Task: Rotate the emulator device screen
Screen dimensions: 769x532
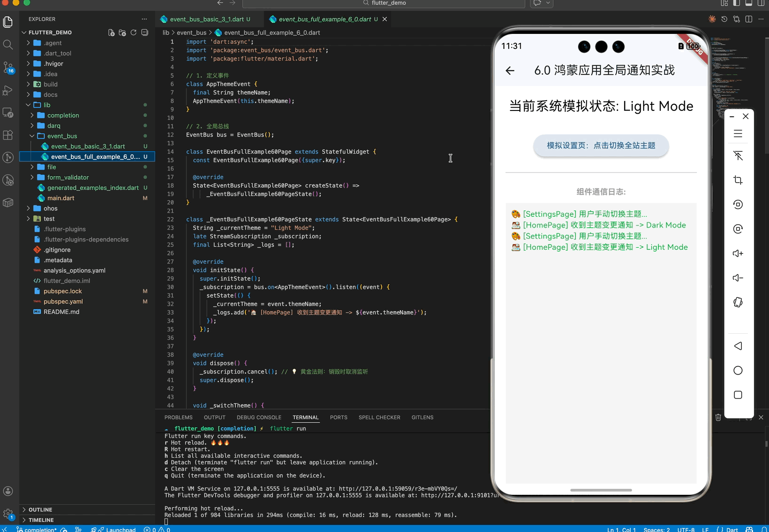Action: pyautogui.click(x=738, y=302)
